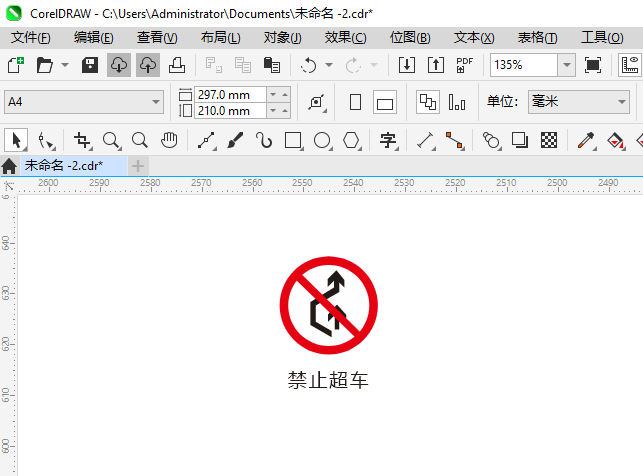Select the Connector tool
Viewport: 643px width, 476px height.
pyautogui.click(x=454, y=141)
